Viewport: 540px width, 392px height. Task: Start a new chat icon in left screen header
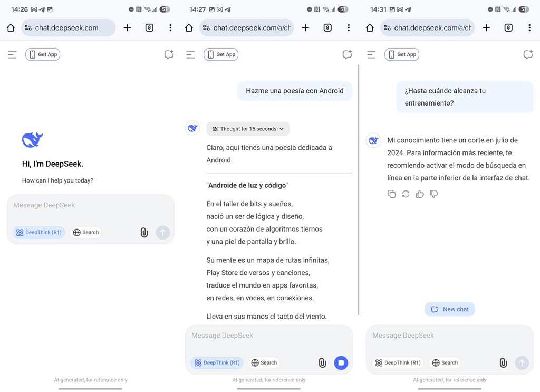click(169, 54)
